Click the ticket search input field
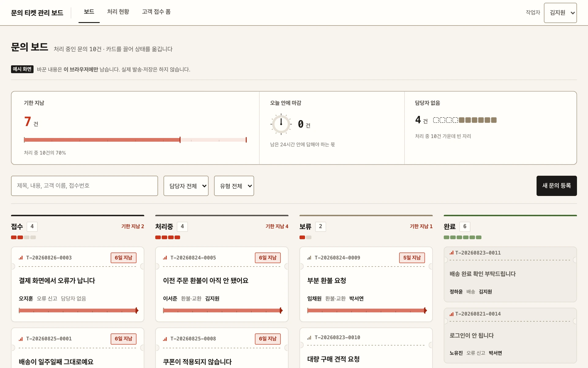The image size is (588, 368). coord(85,186)
